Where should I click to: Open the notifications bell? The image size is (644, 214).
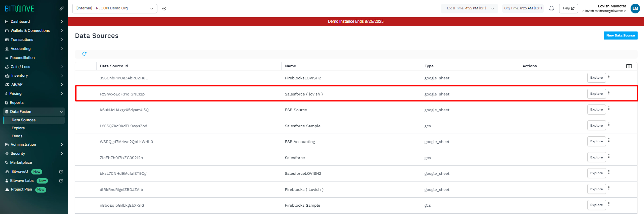[x=551, y=8]
